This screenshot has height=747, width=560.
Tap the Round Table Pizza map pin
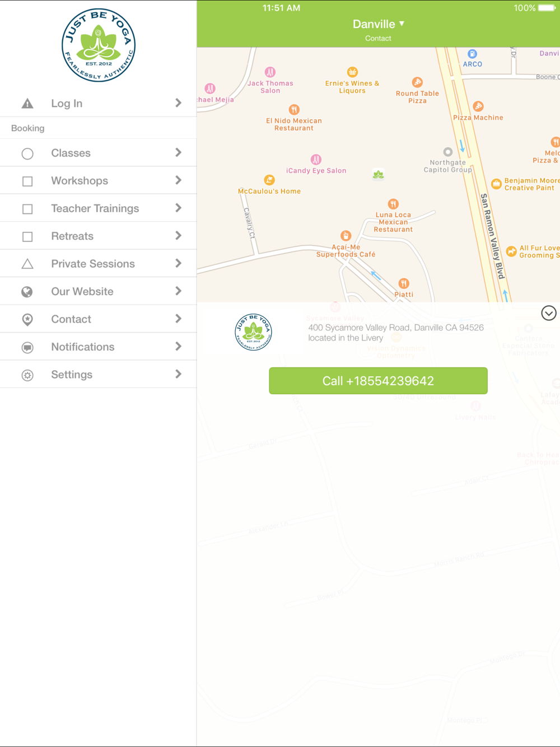click(x=417, y=82)
